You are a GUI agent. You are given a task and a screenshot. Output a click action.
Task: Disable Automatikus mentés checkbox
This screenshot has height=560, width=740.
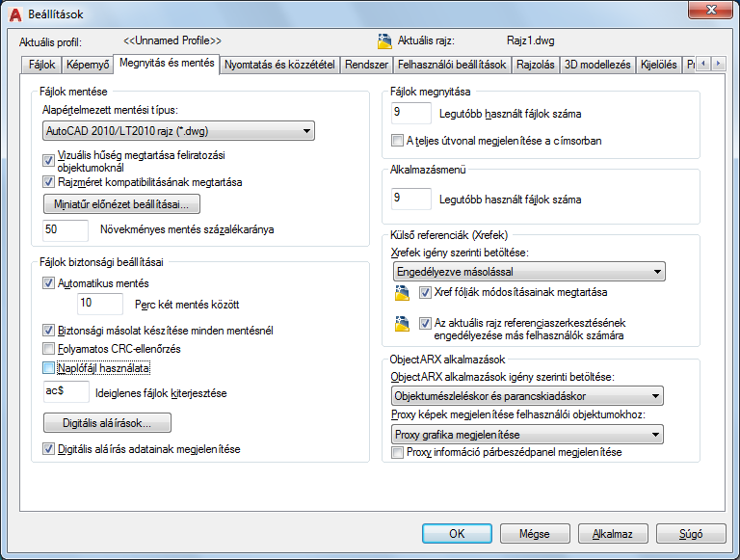coord(48,282)
